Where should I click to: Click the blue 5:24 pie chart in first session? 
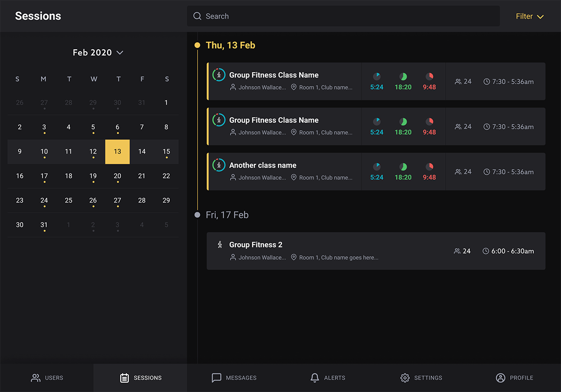(377, 76)
